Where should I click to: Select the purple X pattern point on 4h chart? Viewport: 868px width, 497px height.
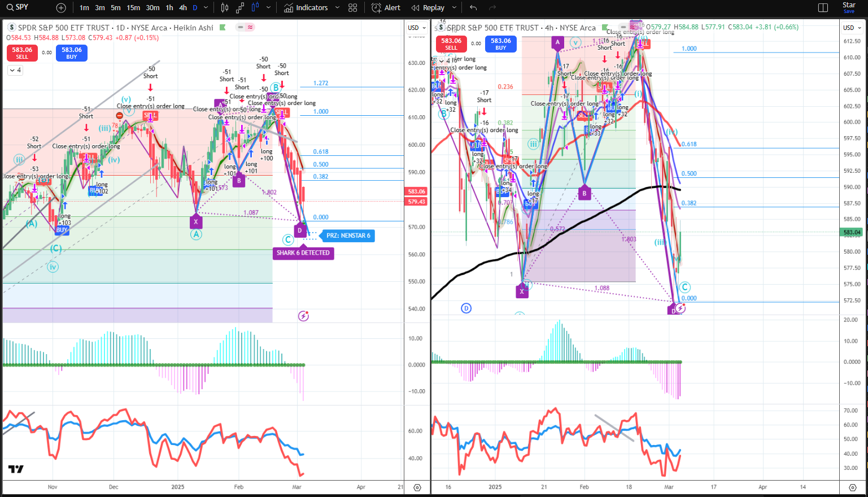522,291
